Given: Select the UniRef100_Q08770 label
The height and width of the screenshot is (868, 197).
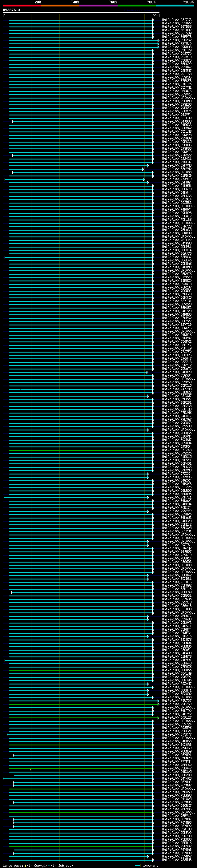Looking at the screenshot, I should pyautogui.click(x=177, y=54).
